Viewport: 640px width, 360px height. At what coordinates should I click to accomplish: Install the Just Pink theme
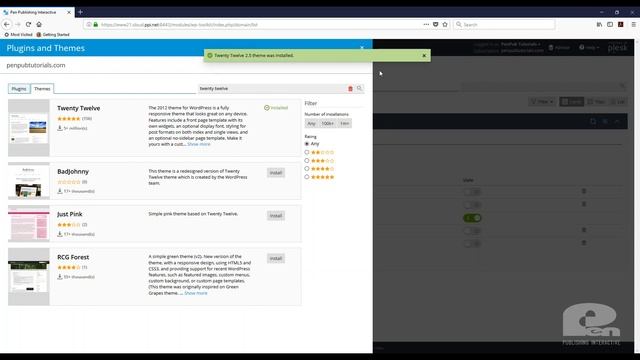[276, 216]
